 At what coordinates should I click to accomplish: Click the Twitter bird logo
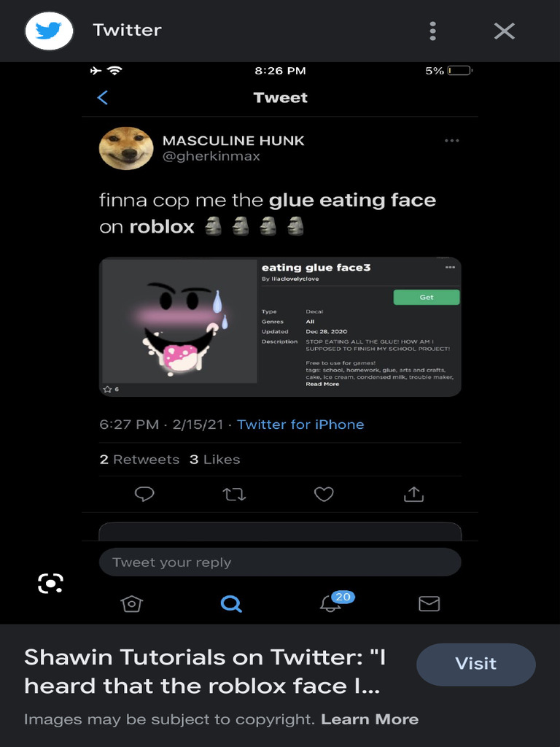pyautogui.click(x=50, y=31)
